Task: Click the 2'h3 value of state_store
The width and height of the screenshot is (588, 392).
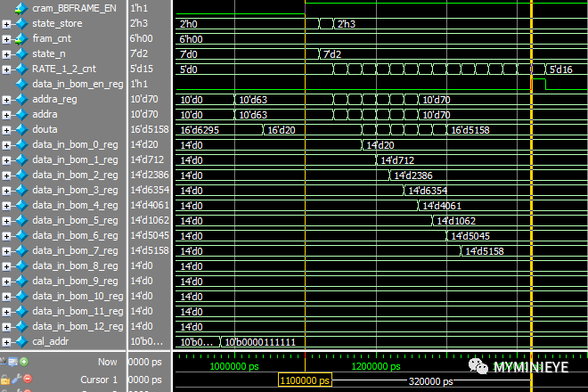Action: pyautogui.click(x=139, y=23)
